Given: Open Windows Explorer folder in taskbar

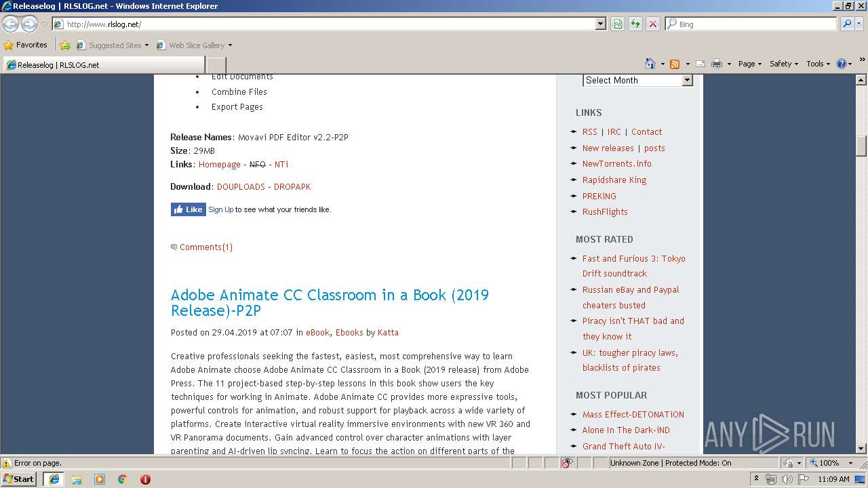Looking at the screenshot, I should click(77, 479).
